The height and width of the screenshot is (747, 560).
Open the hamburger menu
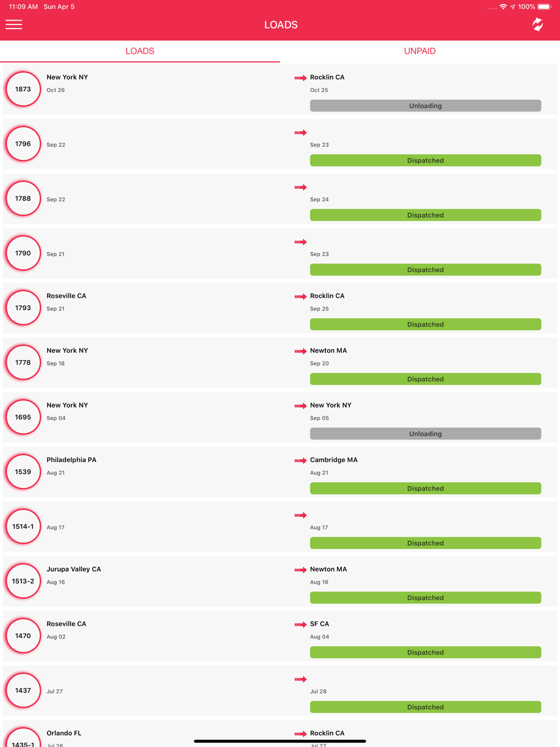[14, 25]
